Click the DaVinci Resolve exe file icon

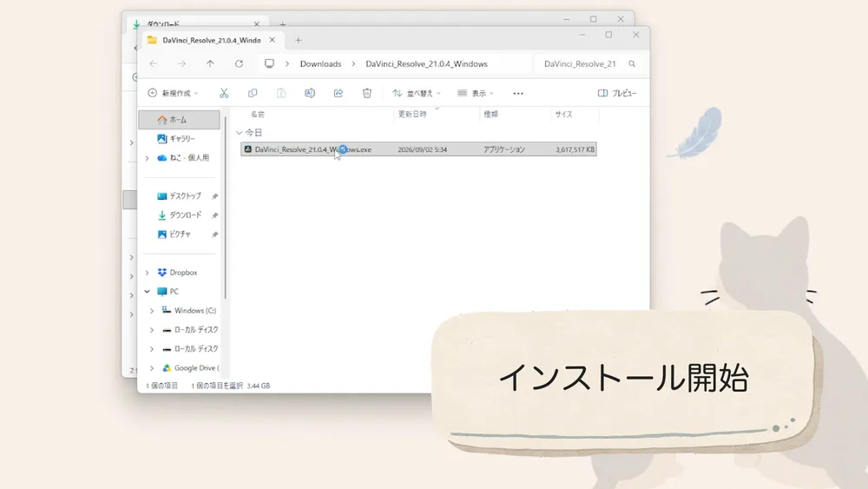point(248,149)
